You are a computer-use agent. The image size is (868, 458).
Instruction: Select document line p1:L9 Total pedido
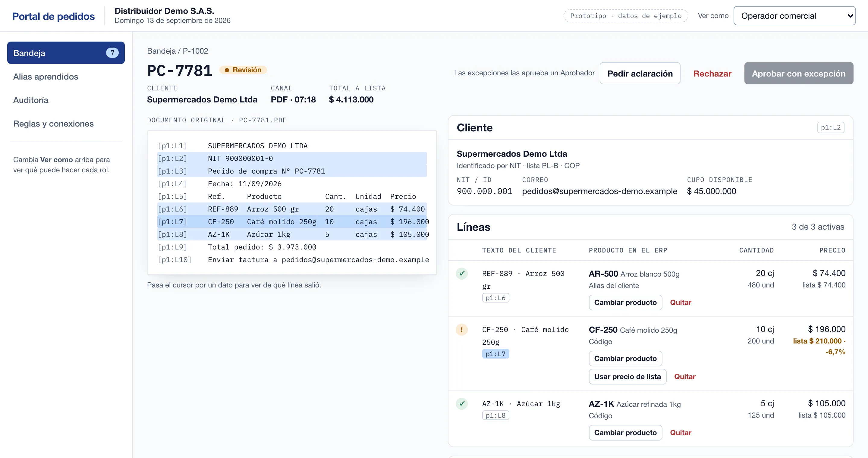click(292, 247)
